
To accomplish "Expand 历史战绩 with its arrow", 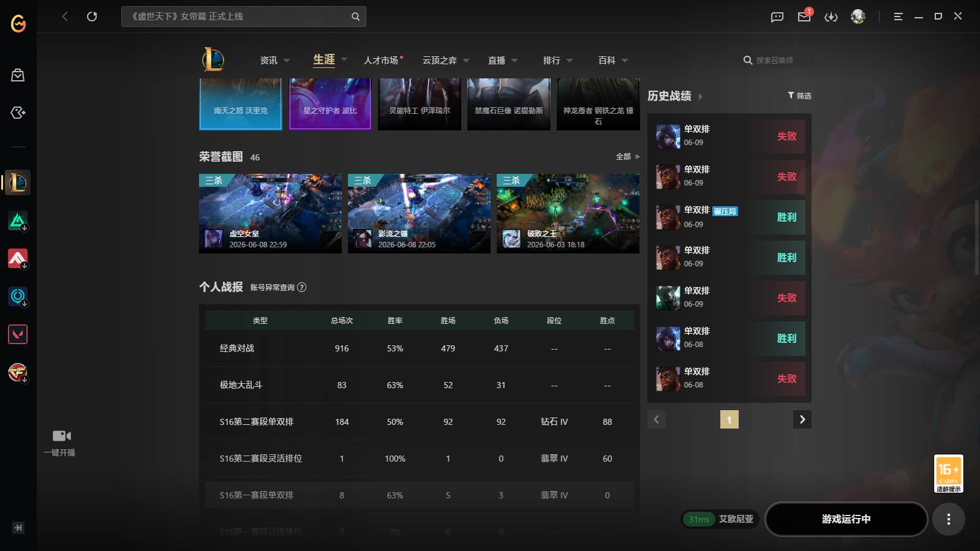I will [x=701, y=97].
